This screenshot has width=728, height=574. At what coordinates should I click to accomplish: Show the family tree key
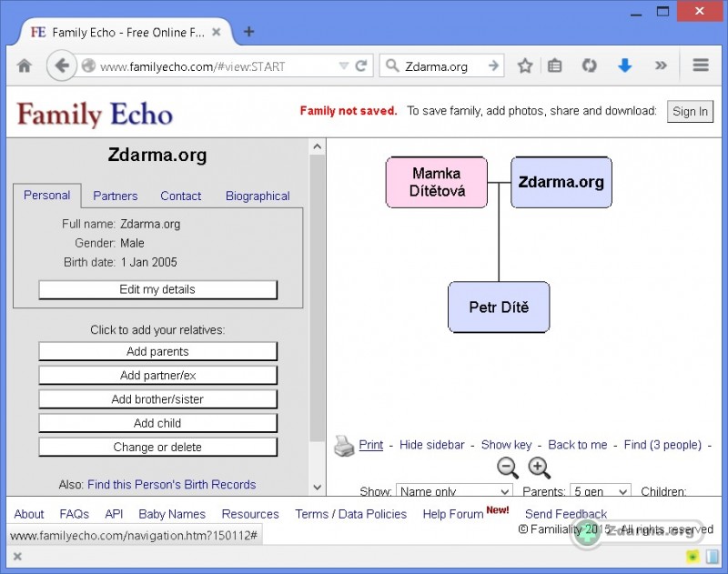click(x=506, y=445)
